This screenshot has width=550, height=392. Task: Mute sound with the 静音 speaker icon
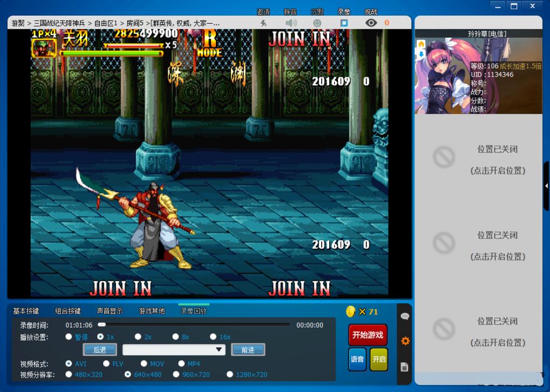tap(291, 23)
